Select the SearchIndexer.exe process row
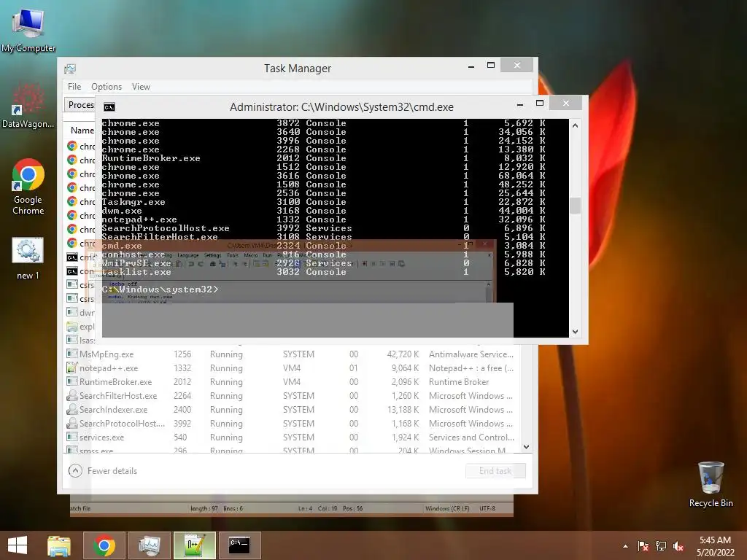Viewport: 747px width, 560px height. (292, 410)
